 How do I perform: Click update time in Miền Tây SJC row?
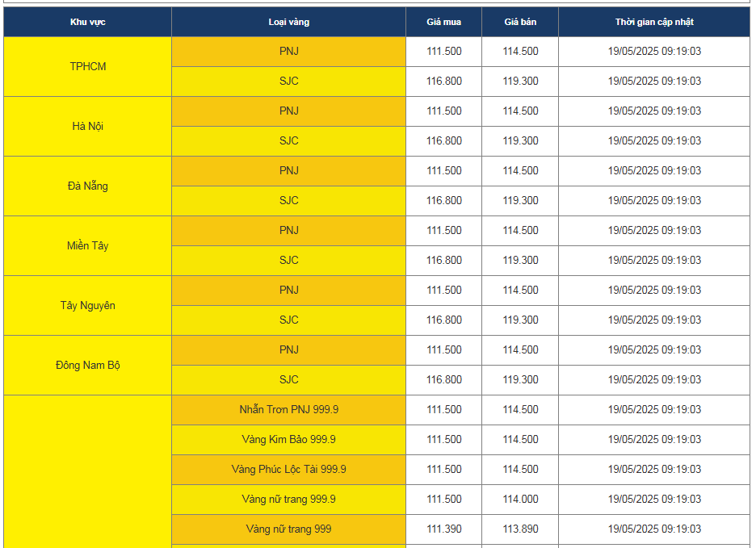coord(654,261)
